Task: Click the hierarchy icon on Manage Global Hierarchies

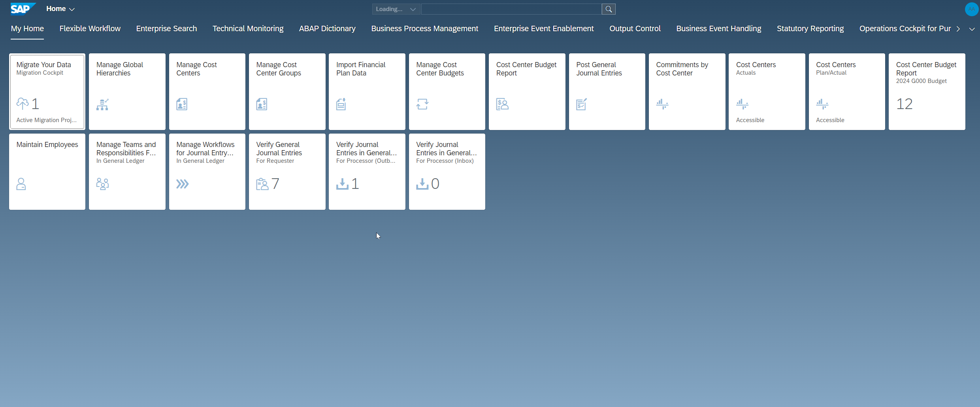Action: coord(102,104)
